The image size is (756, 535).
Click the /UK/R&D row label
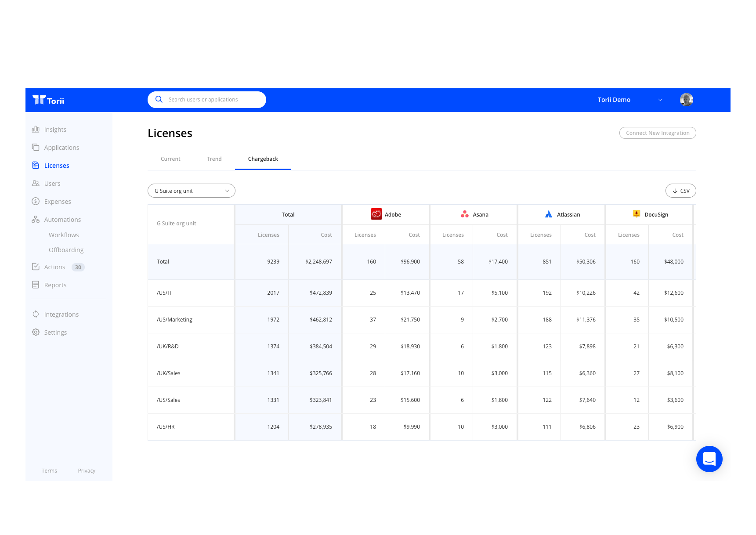click(168, 347)
